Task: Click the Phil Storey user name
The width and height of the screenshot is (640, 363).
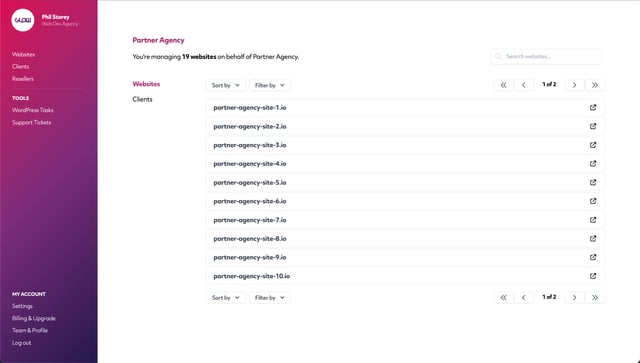Action: [56, 17]
